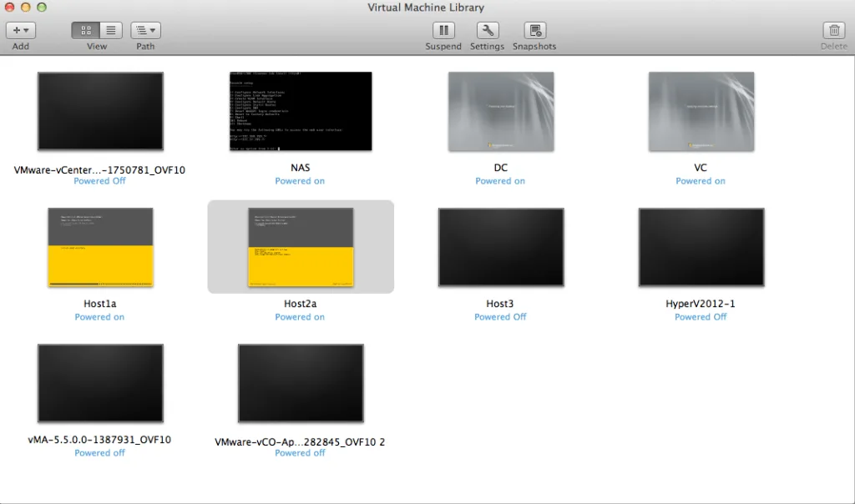This screenshot has height=504, width=855.
Task: Click the Powered on status under NAS
Action: (x=300, y=181)
